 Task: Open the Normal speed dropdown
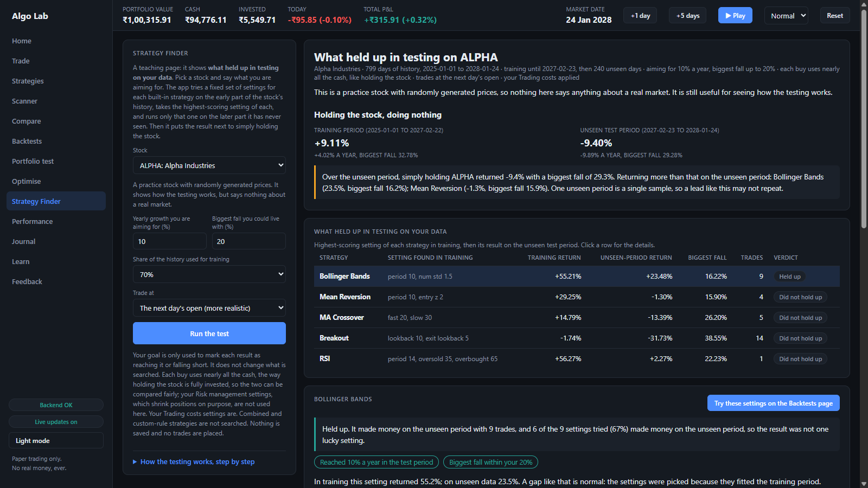coord(786,16)
